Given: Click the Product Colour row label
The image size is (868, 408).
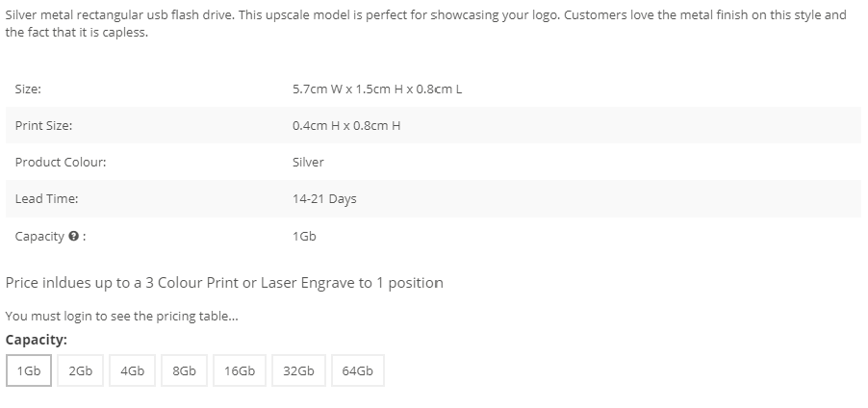Looking at the screenshot, I should click(61, 163).
